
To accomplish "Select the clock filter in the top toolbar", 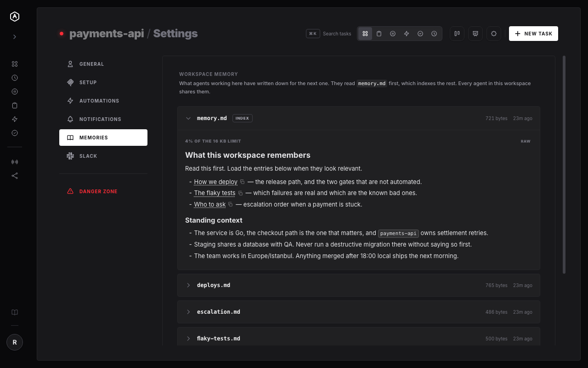I will coord(434,34).
